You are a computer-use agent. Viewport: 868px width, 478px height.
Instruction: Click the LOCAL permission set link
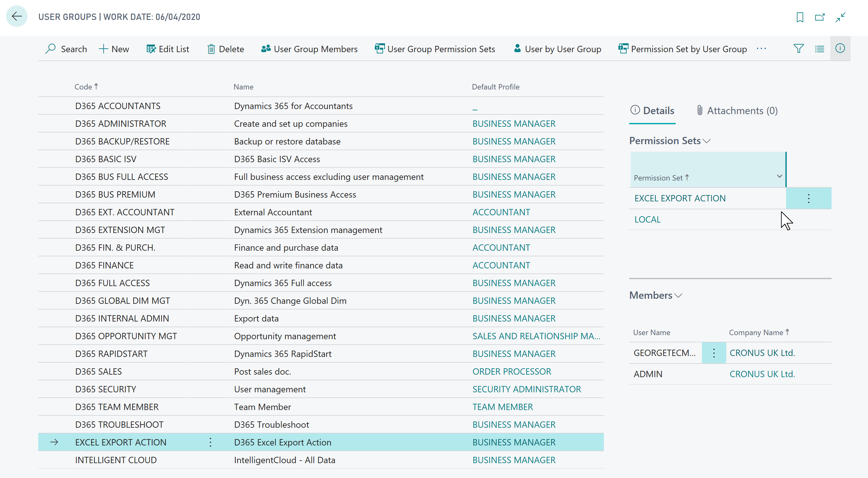click(647, 219)
